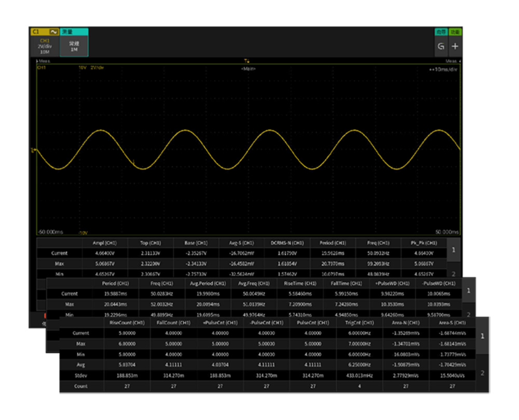The height and width of the screenshot is (420, 519).
Task: Open the 常规 1M acquisition tile
Action: coord(74,46)
